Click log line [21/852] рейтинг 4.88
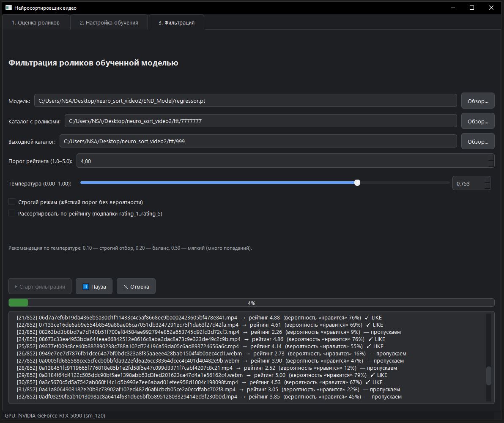 tap(199, 318)
